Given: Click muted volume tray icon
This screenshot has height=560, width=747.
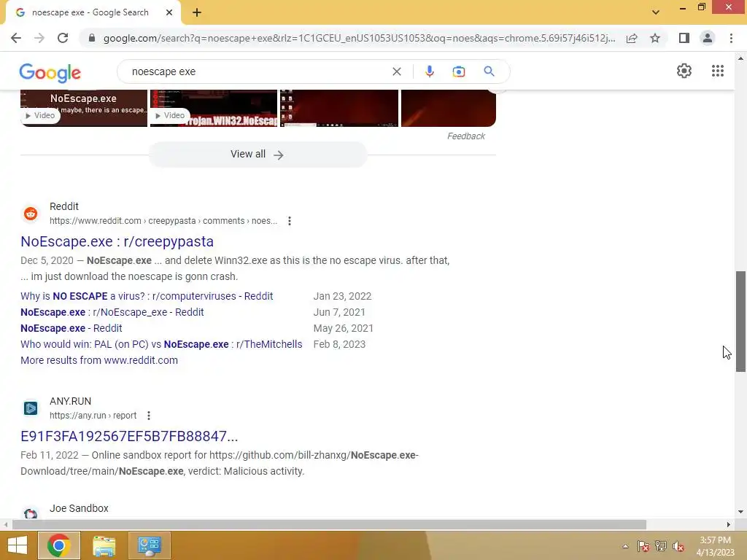Looking at the screenshot, I should tap(678, 546).
